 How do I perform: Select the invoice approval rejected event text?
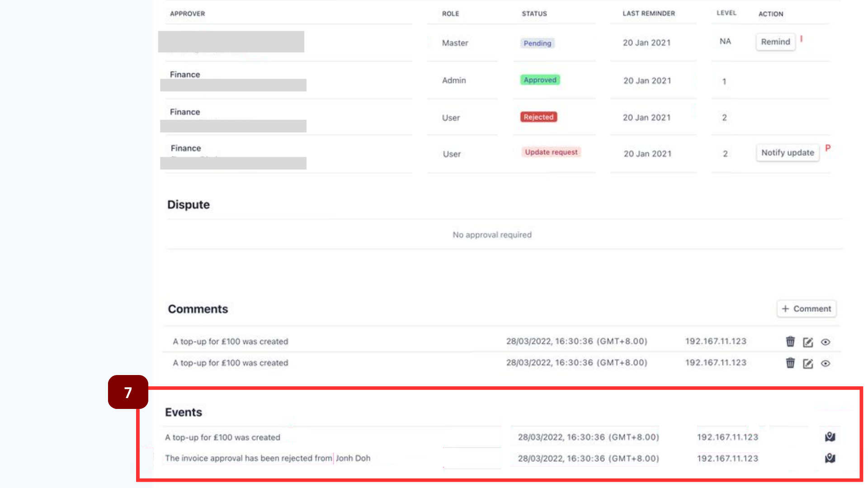268,458
